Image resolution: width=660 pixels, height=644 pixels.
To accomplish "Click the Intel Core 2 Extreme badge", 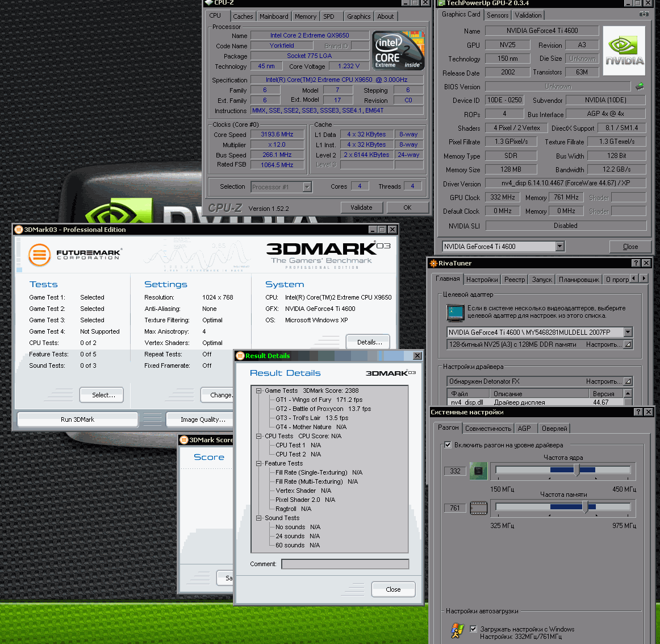I will coord(398,50).
